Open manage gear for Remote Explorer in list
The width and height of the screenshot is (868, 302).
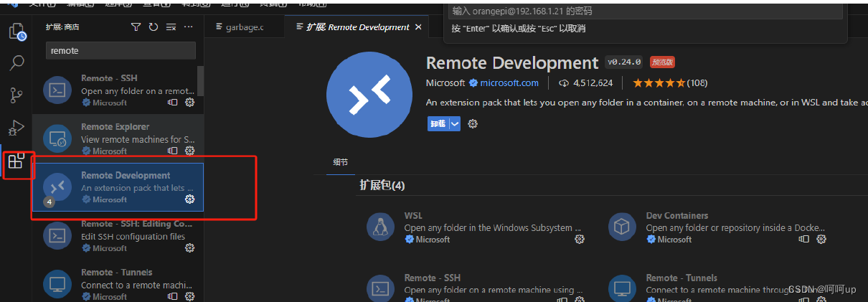[x=190, y=151]
